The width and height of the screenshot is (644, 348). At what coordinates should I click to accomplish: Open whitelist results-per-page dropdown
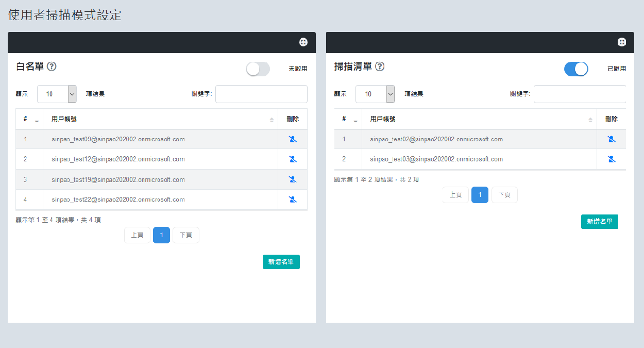(57, 94)
